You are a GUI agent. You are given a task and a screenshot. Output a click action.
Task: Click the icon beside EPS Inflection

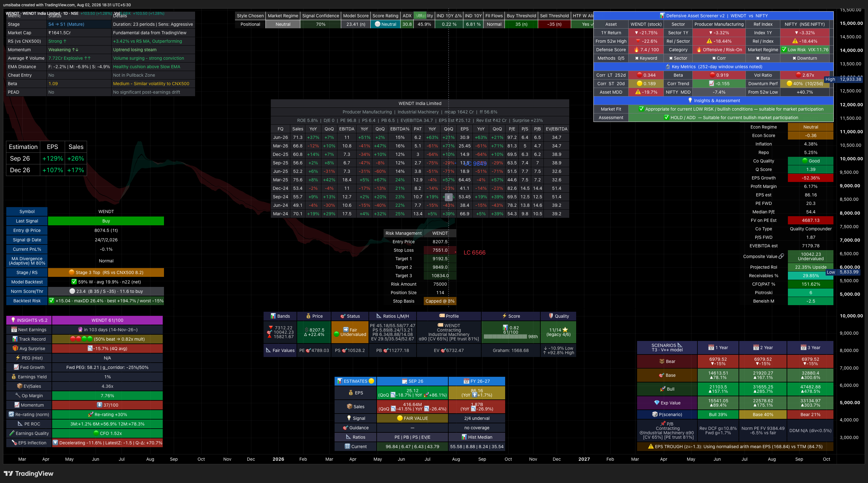(x=14, y=442)
